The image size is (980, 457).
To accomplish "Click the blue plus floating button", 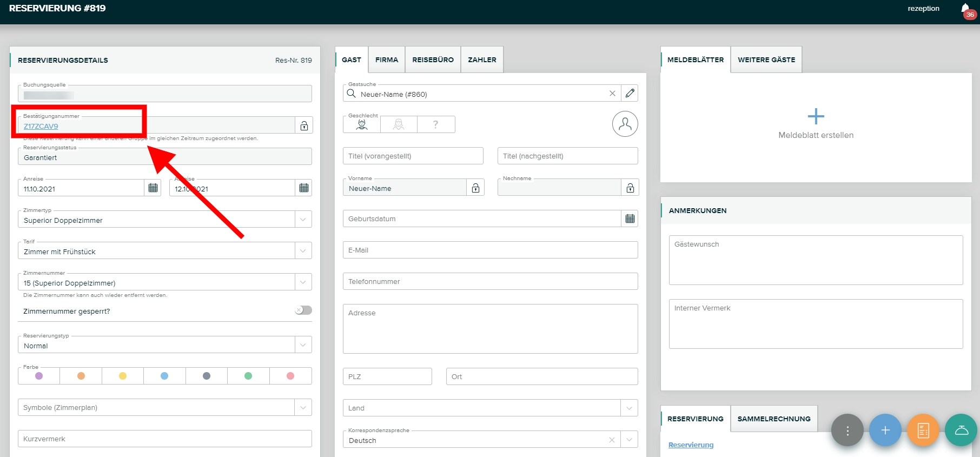I will pyautogui.click(x=885, y=430).
